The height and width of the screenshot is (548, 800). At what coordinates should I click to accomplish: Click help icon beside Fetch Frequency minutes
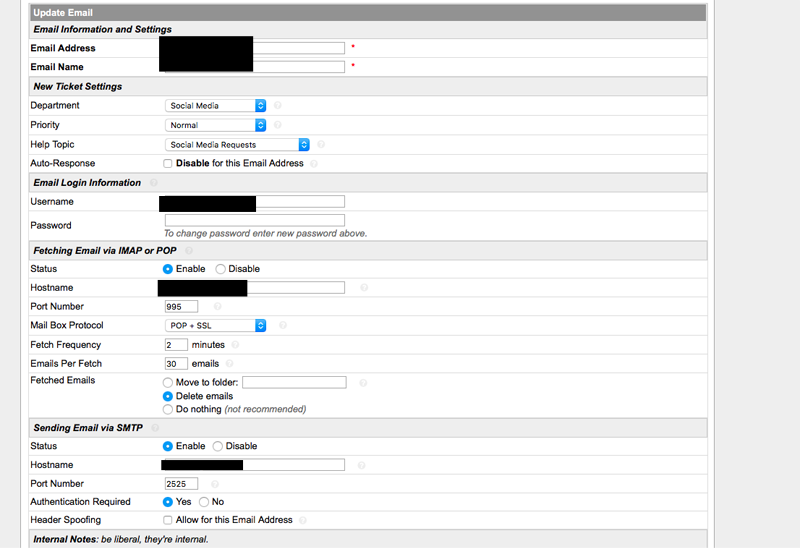[235, 345]
